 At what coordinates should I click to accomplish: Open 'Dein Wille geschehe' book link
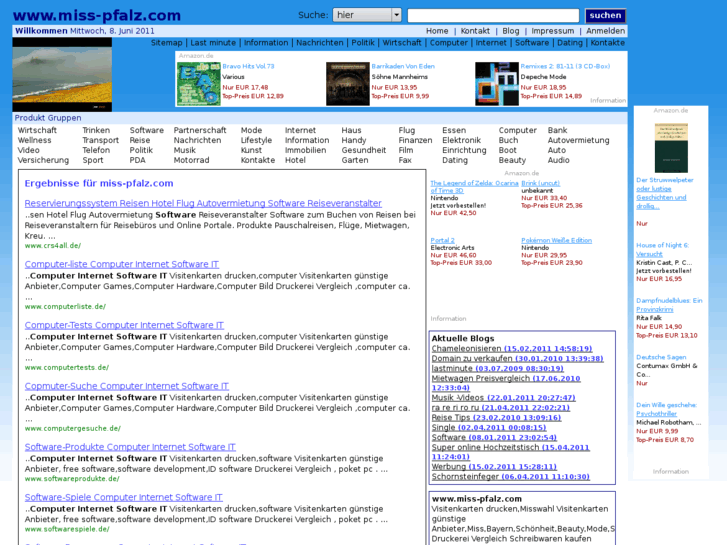(666, 409)
